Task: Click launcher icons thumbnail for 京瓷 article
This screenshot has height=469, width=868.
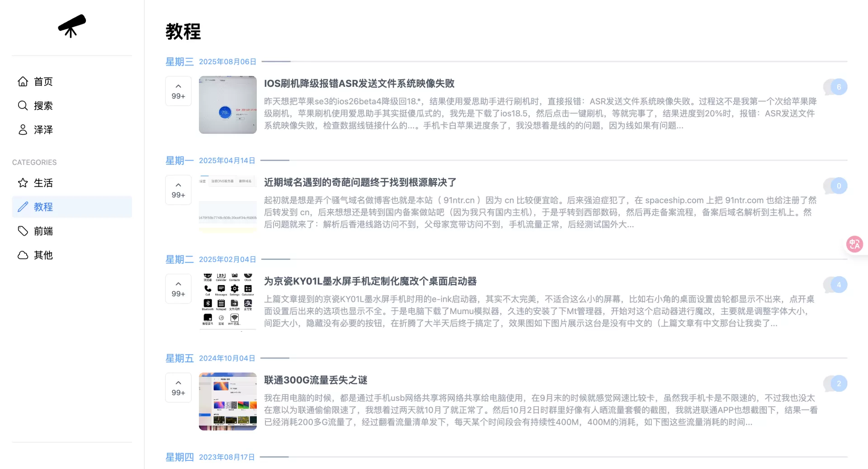Action: (227, 302)
